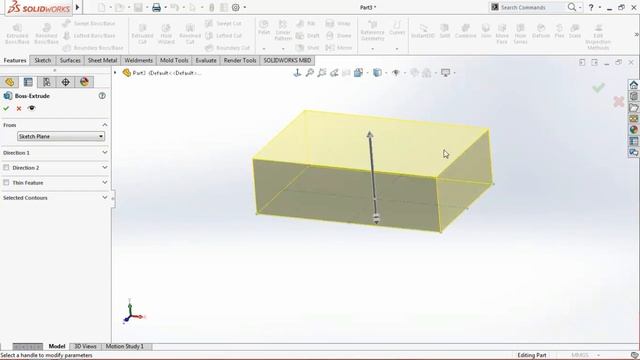Image resolution: width=640 pixels, height=360 pixels.
Task: Click the Zoom to Area icon
Action: (322, 73)
